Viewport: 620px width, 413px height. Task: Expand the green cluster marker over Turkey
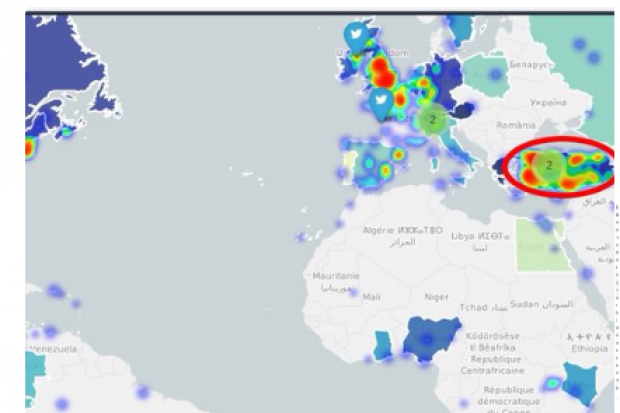tap(549, 165)
